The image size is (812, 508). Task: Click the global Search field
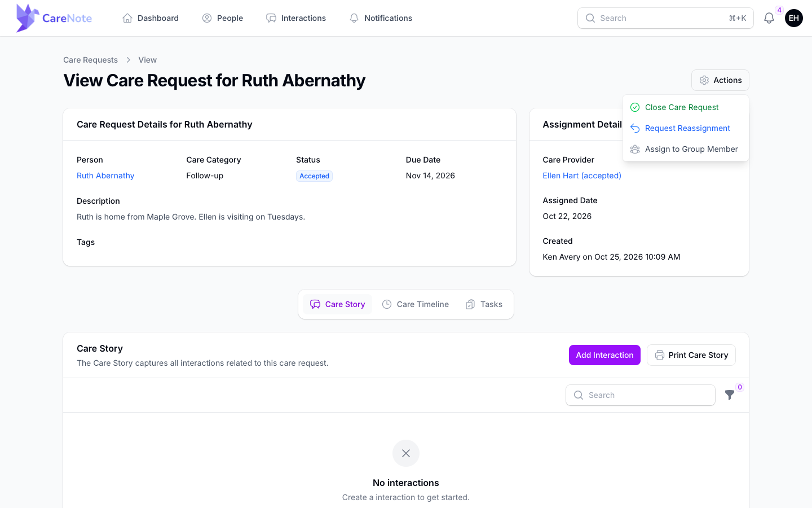[665, 18]
